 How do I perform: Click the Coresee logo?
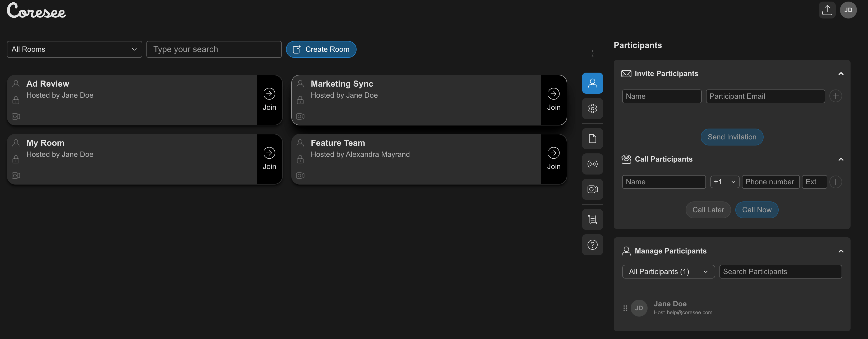coord(36,11)
